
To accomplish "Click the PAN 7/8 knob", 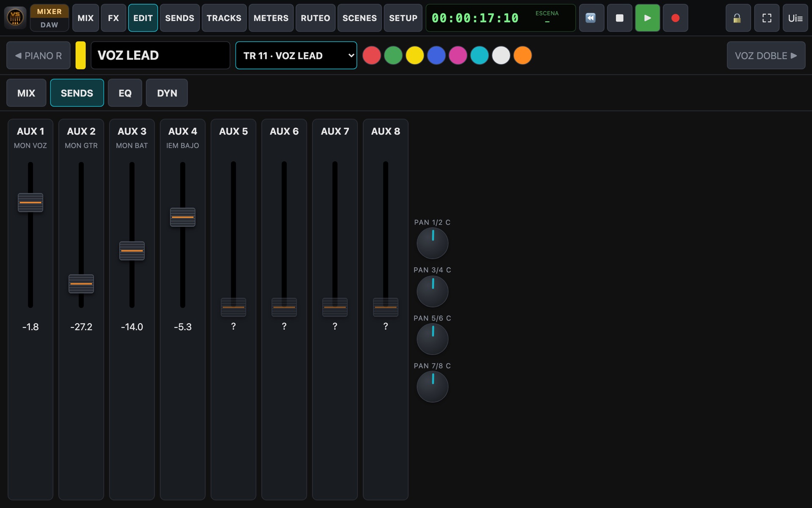I will click(x=432, y=387).
